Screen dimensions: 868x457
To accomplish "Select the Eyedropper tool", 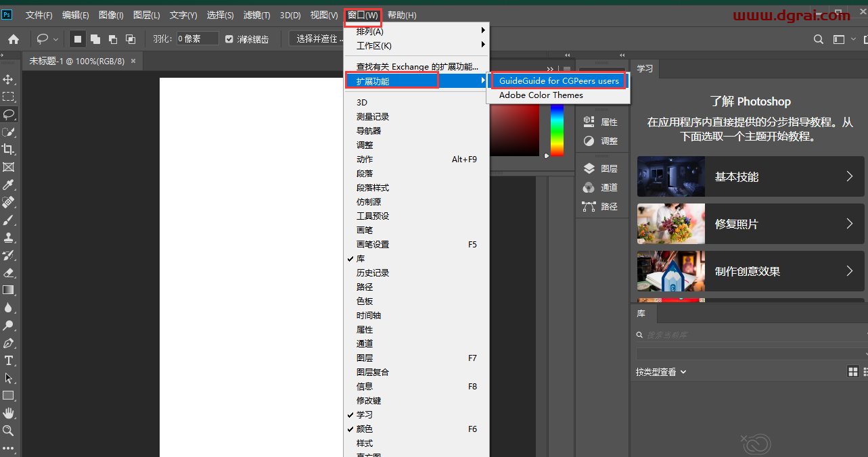I will [9, 185].
